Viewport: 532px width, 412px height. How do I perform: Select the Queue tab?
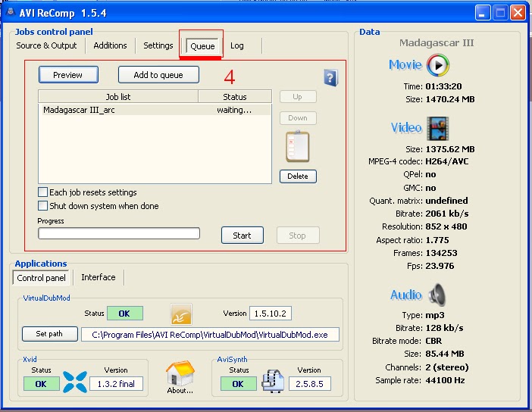202,46
